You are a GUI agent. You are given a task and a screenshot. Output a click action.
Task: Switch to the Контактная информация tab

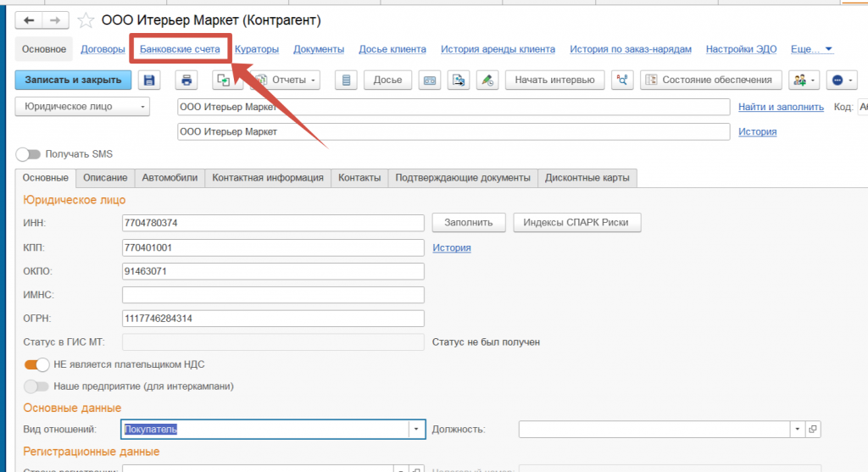tap(267, 178)
